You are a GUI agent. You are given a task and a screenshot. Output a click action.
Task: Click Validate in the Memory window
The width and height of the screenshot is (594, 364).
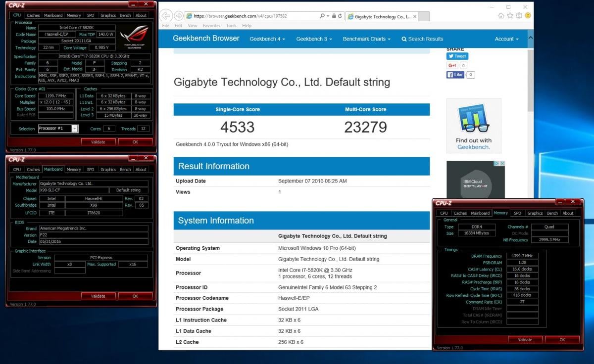pyautogui.click(x=525, y=340)
